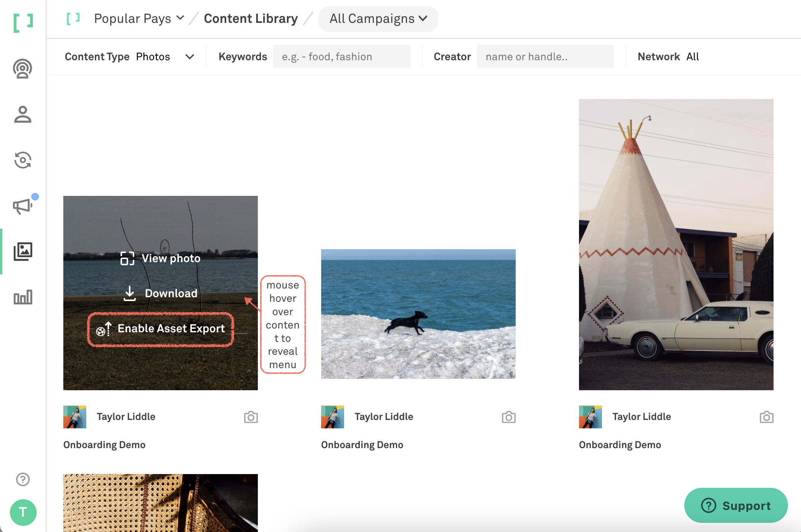Click camera icon under teepee photo
This screenshot has width=801, height=532.
(x=766, y=417)
